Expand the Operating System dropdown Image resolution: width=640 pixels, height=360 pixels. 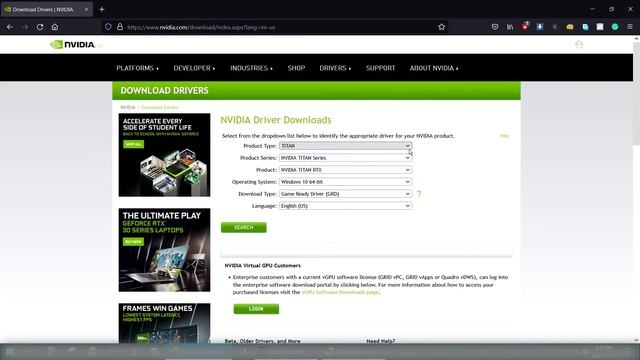[x=345, y=182]
